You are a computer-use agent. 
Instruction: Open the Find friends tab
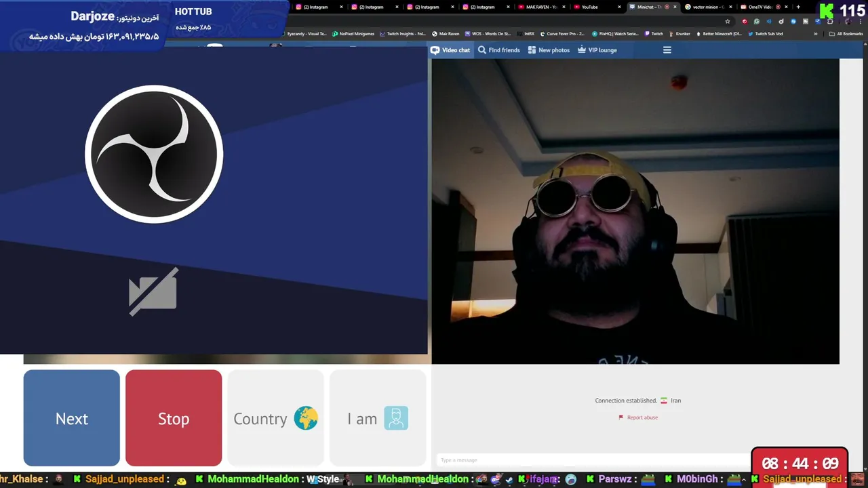[499, 50]
